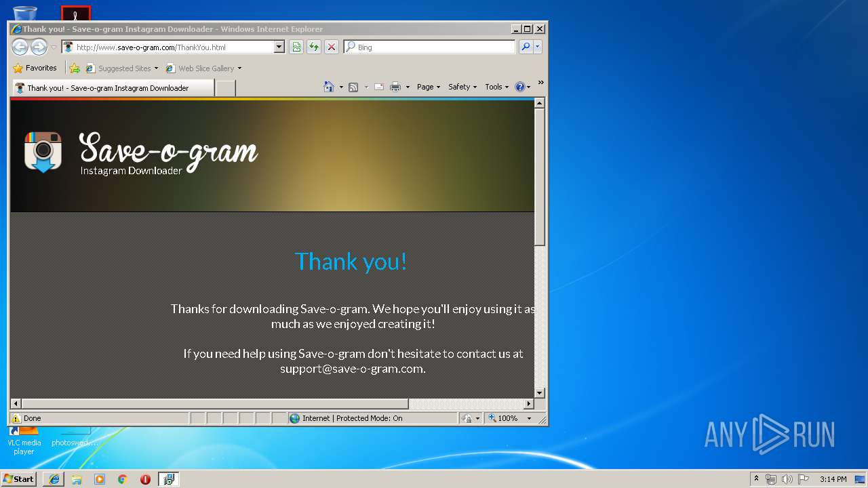Click the 3:14 PM clock
The image size is (868, 488).
click(833, 479)
